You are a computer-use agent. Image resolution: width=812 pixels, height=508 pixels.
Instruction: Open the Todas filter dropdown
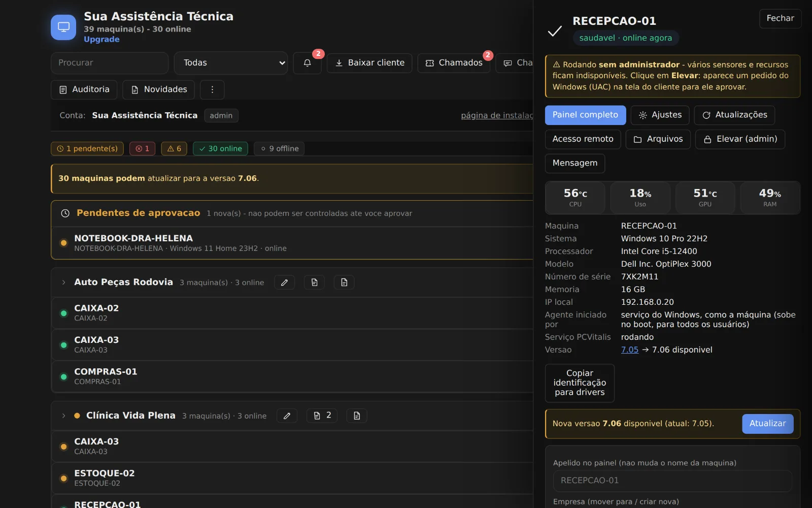click(231, 63)
